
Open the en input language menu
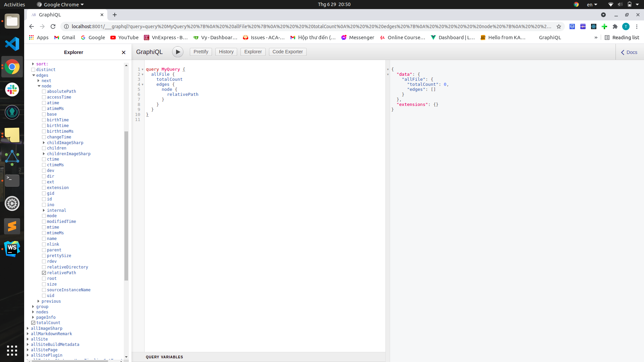592,4
